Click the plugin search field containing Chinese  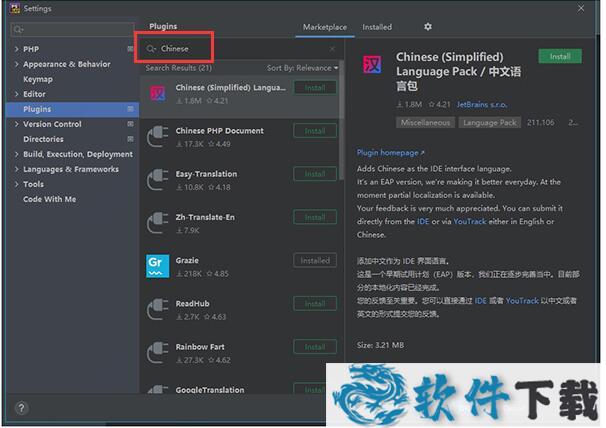click(x=240, y=48)
